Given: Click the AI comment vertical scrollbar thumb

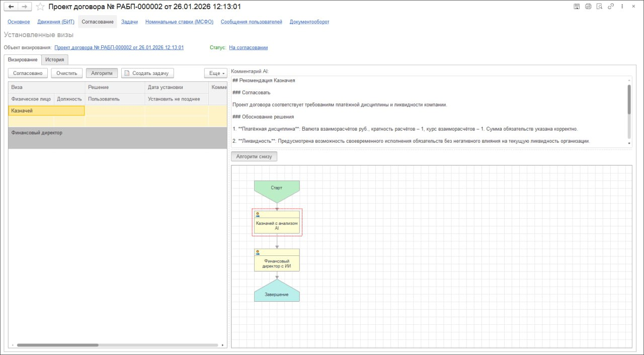Looking at the screenshot, I should click(628, 99).
